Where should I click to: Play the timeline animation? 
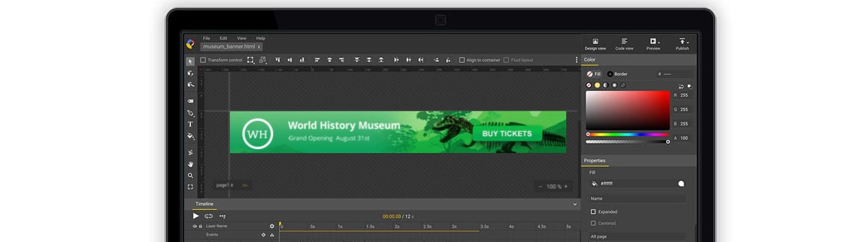[x=195, y=216]
